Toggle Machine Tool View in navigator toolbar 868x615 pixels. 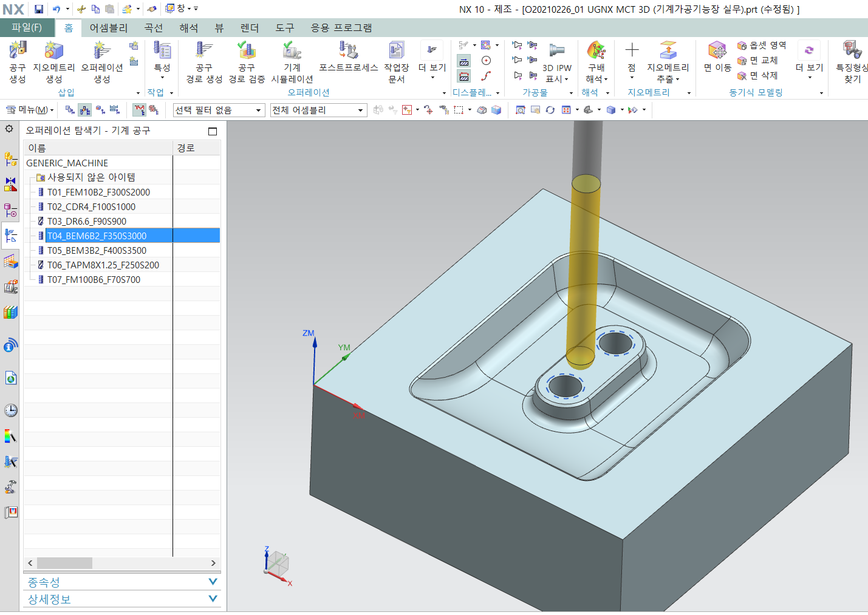click(x=85, y=110)
